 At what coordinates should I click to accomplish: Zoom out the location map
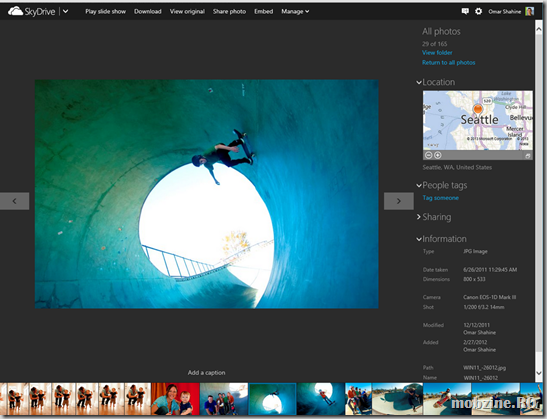429,155
